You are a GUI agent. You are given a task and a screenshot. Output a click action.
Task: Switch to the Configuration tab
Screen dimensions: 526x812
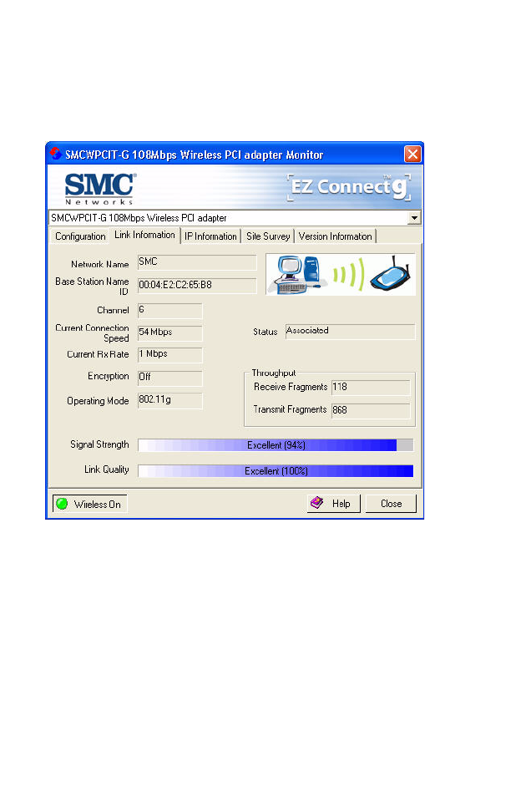click(79, 236)
